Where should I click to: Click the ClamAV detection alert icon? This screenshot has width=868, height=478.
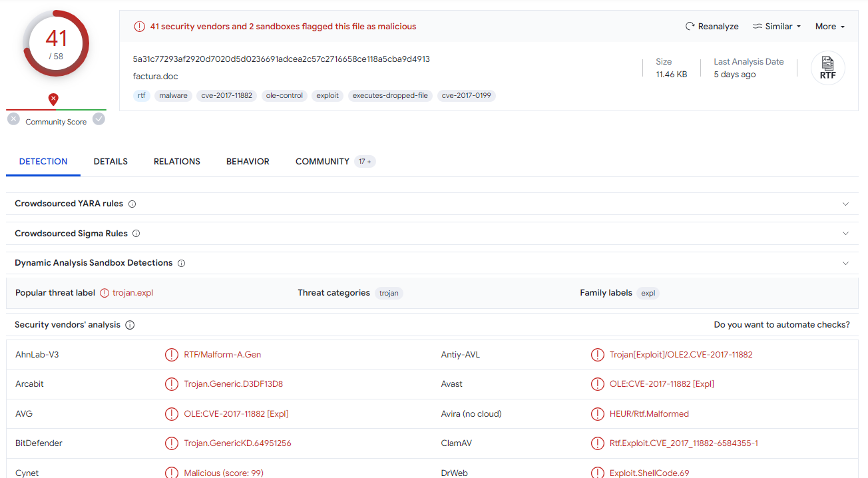[x=598, y=443]
